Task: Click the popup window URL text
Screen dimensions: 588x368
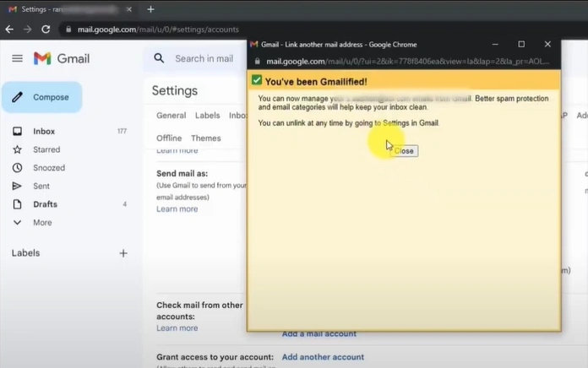Action: 408,61
